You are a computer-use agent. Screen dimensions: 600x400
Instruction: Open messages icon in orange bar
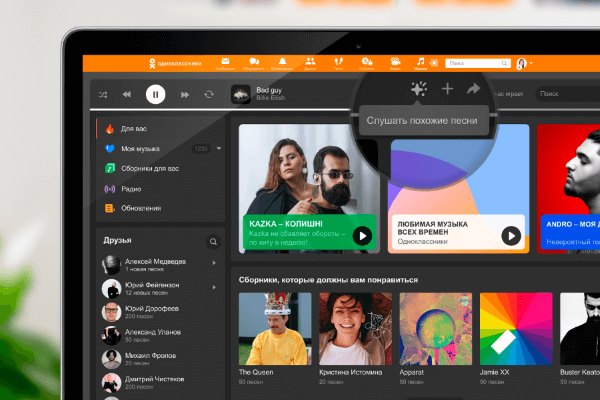click(225, 62)
